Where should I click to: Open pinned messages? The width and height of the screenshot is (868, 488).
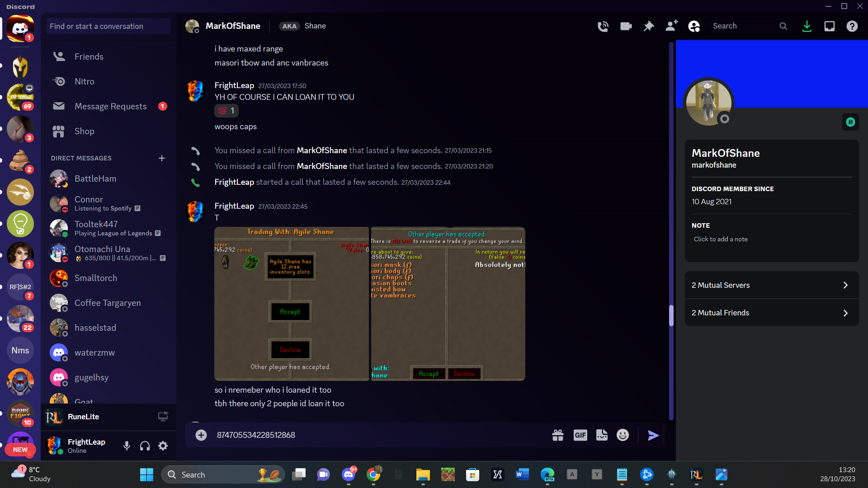(649, 26)
